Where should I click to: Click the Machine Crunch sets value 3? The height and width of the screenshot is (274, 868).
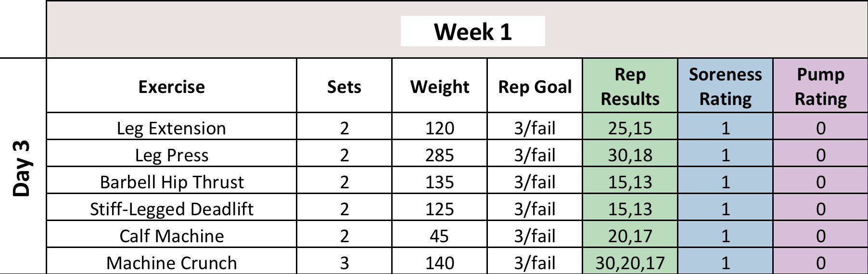click(x=344, y=262)
